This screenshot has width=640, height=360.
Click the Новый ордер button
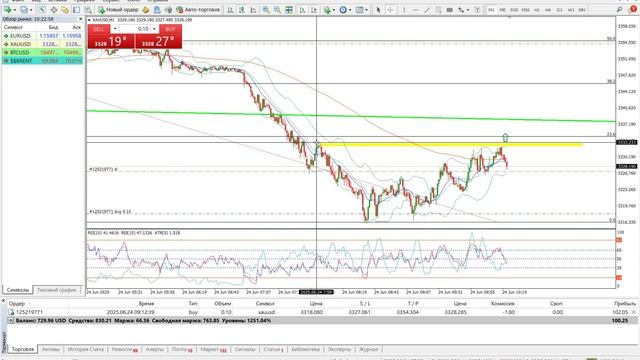click(118, 9)
